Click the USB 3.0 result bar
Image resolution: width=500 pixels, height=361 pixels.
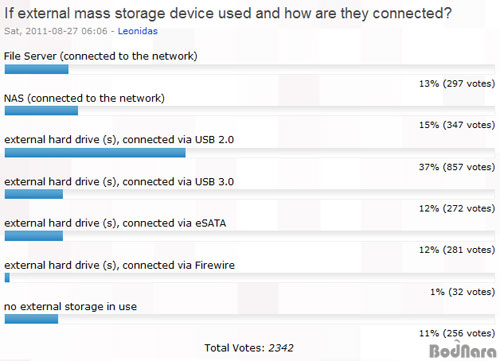click(34, 194)
